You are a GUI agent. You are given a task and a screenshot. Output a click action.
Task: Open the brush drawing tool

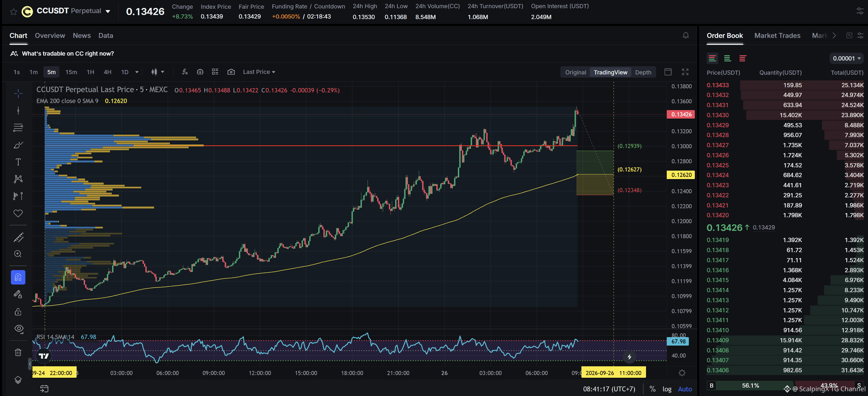(x=18, y=145)
